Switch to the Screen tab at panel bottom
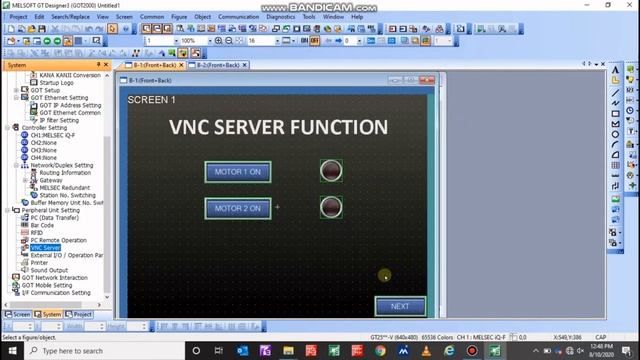This screenshot has height=360, width=640. click(18, 314)
